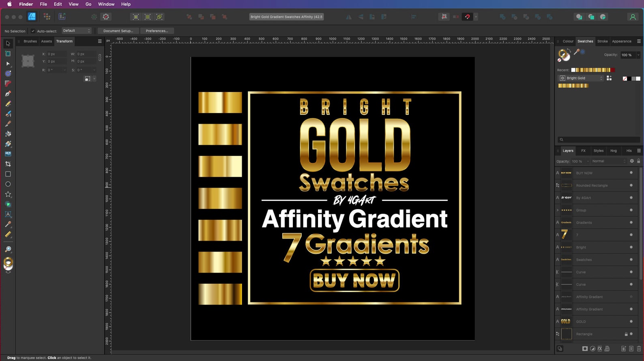Switch to the Stroke tab

coord(602,41)
